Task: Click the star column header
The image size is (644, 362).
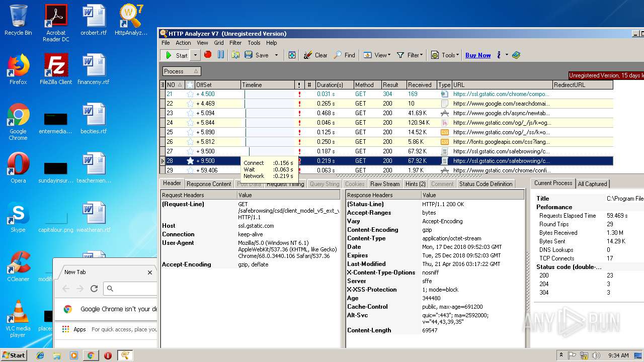Action: (190, 85)
